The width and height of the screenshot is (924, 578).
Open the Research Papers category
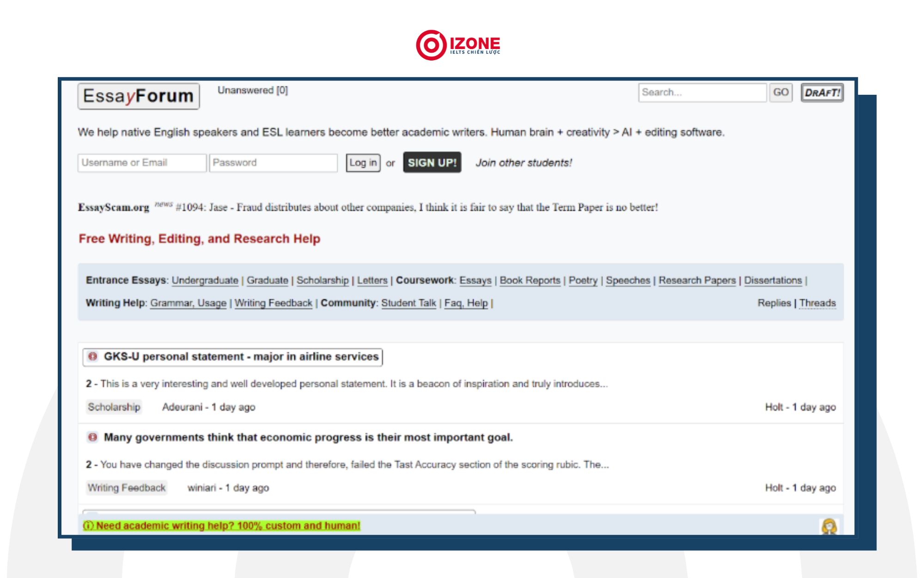coord(697,280)
